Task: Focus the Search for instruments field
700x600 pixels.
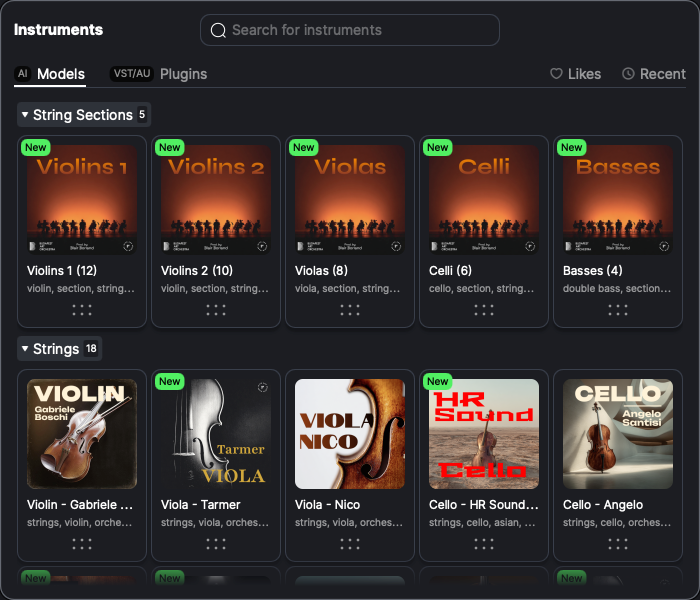Action: (350, 30)
